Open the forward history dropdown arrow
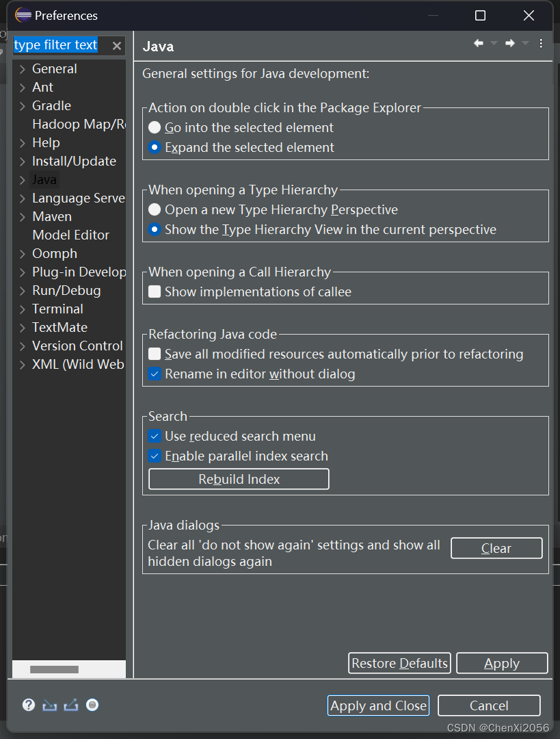This screenshot has height=739, width=560. click(526, 43)
